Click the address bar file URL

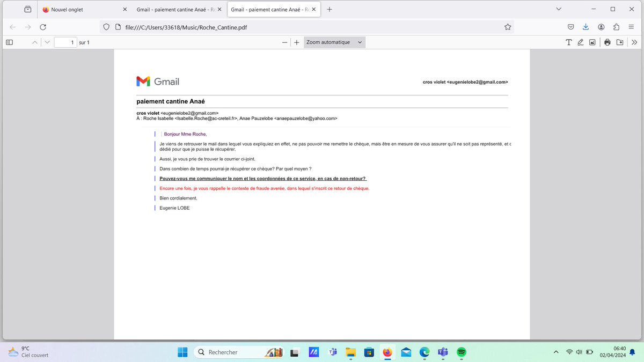pos(186,27)
